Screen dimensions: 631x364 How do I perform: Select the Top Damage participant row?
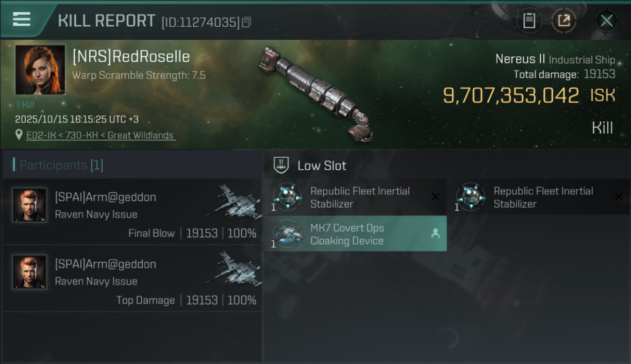[x=132, y=279]
